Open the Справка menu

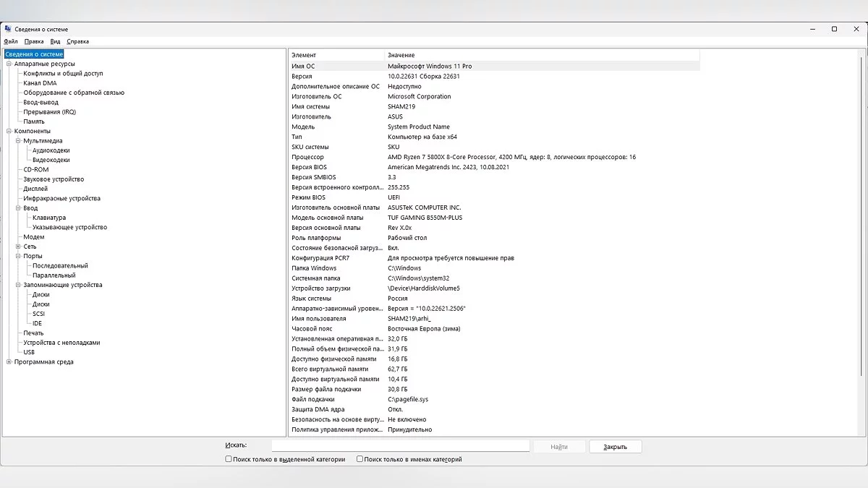(77, 41)
